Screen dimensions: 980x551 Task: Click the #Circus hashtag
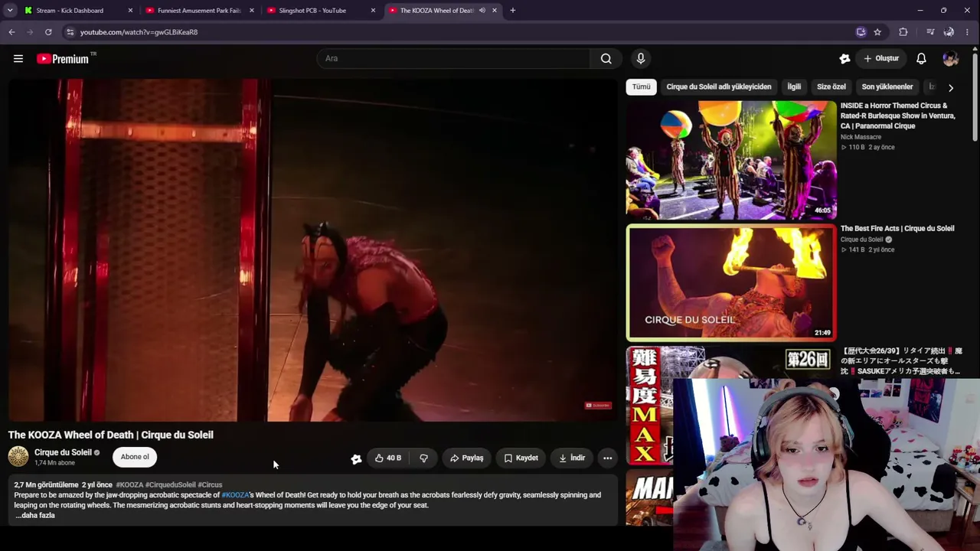[210, 484]
